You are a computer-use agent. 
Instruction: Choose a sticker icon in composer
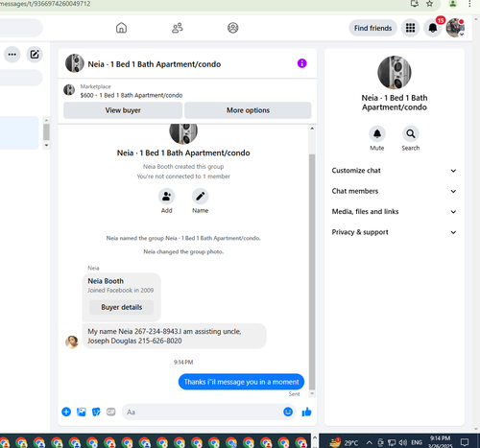[x=96, y=412]
